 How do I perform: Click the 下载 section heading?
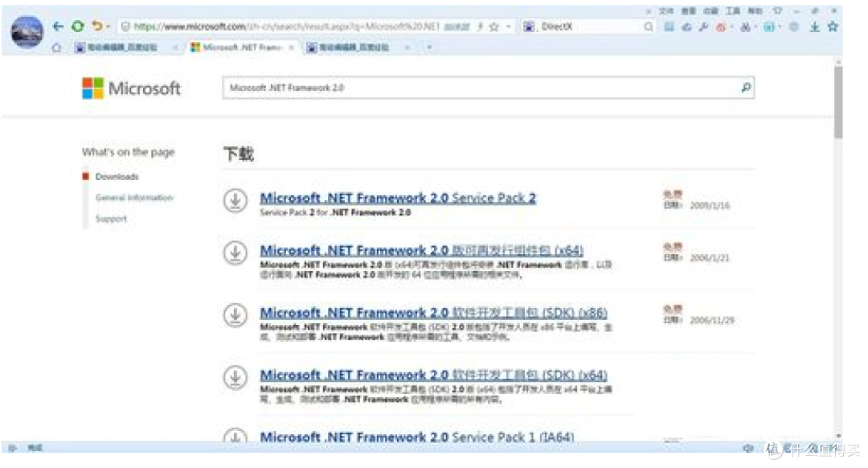tap(239, 154)
